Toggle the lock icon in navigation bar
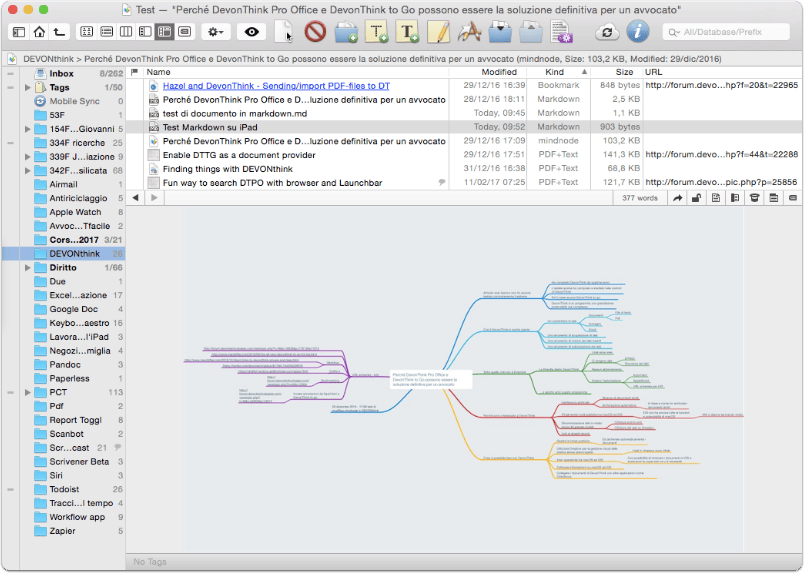 [x=696, y=198]
